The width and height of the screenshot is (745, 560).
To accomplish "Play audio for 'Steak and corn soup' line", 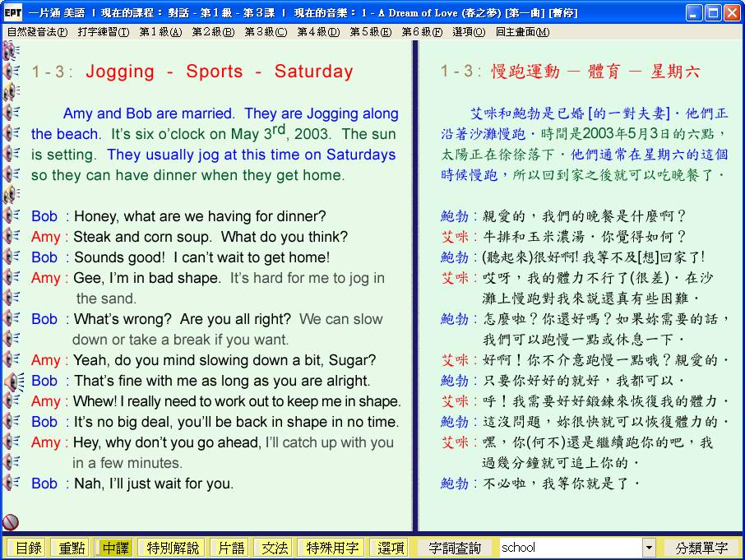I will (x=11, y=236).
